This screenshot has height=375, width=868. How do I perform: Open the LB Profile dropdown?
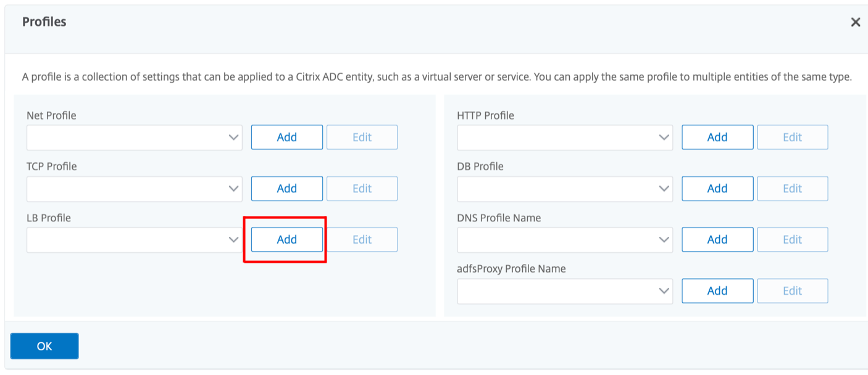tap(135, 240)
